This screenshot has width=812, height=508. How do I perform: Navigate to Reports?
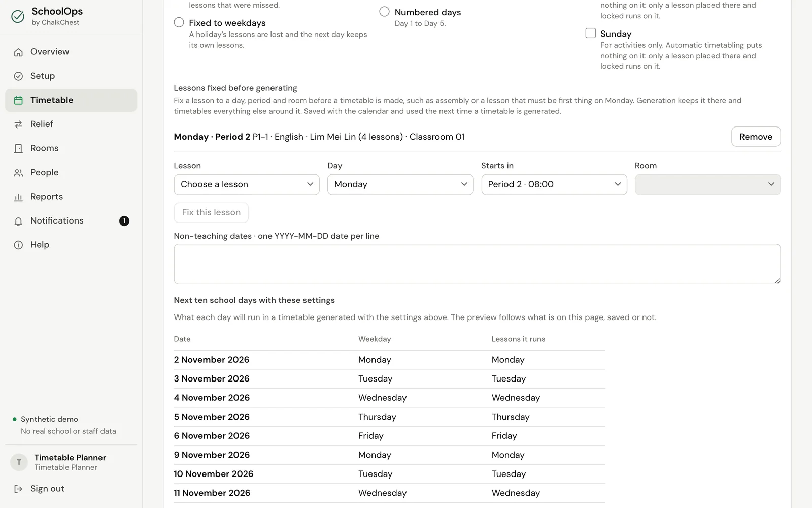click(x=71, y=197)
